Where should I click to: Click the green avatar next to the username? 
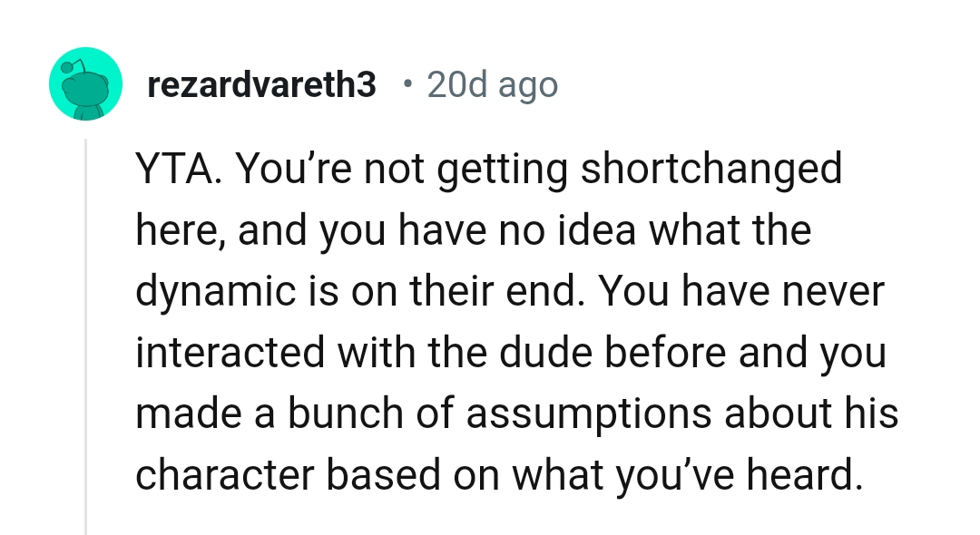[85, 83]
